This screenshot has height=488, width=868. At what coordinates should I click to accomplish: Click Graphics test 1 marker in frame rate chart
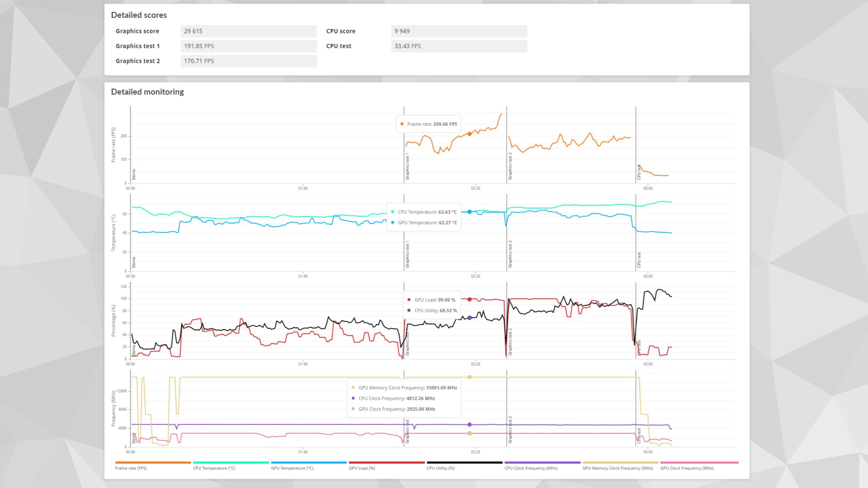coord(407,166)
